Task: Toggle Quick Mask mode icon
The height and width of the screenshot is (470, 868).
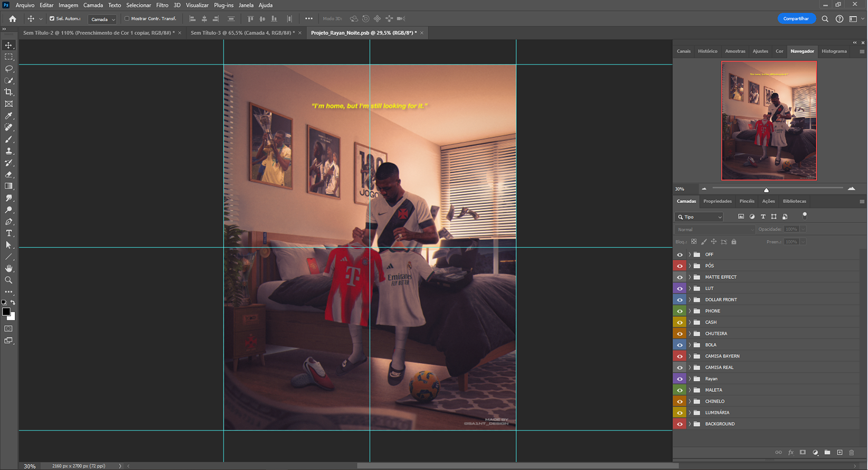Action: [x=9, y=329]
